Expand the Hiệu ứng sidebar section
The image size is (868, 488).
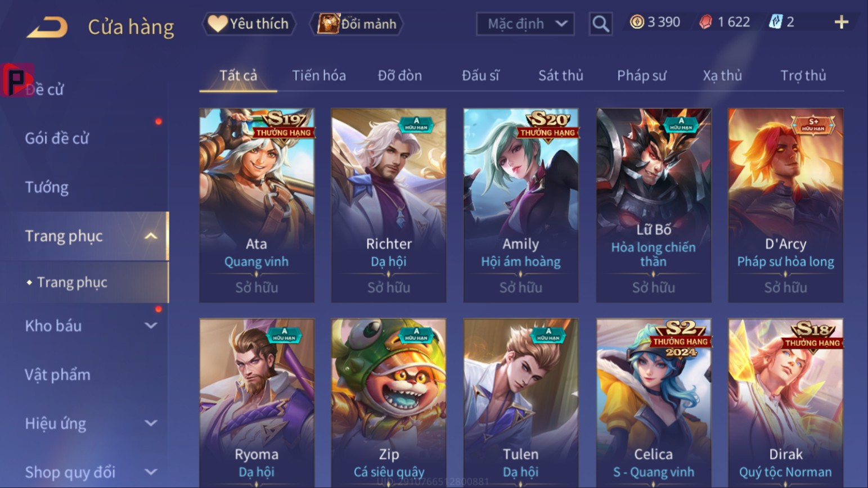pyautogui.click(x=151, y=423)
